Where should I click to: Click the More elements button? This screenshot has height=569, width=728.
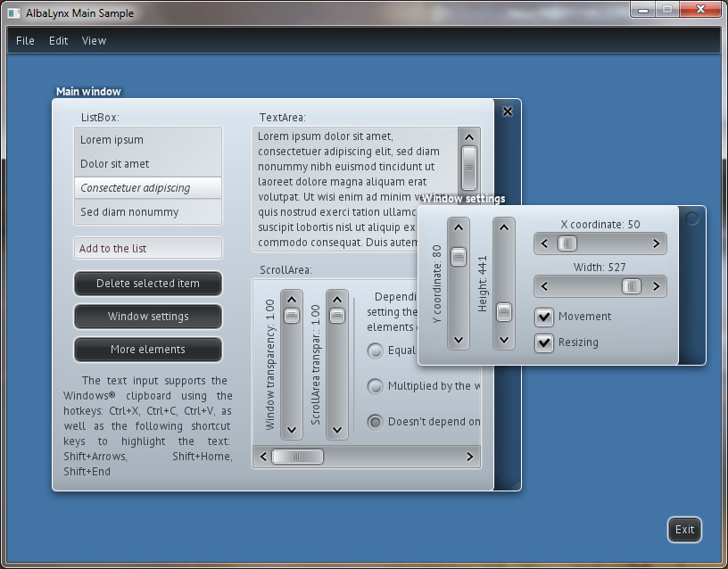(x=148, y=350)
